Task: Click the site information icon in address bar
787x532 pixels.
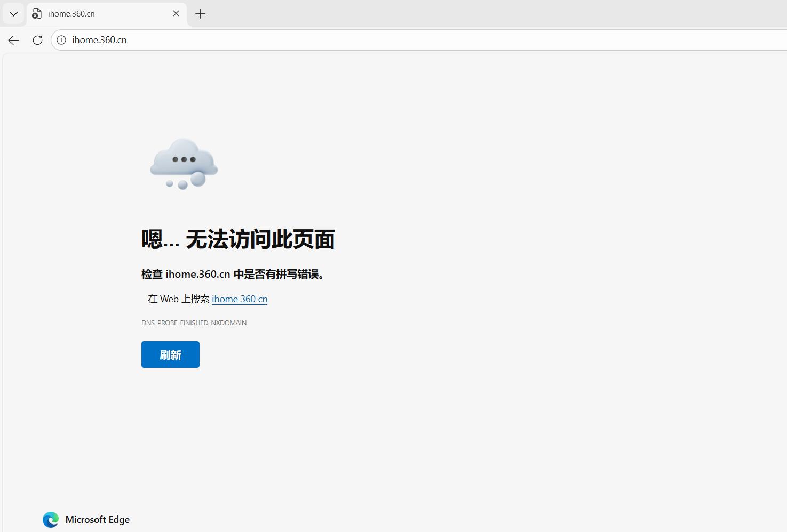Action: (60, 39)
